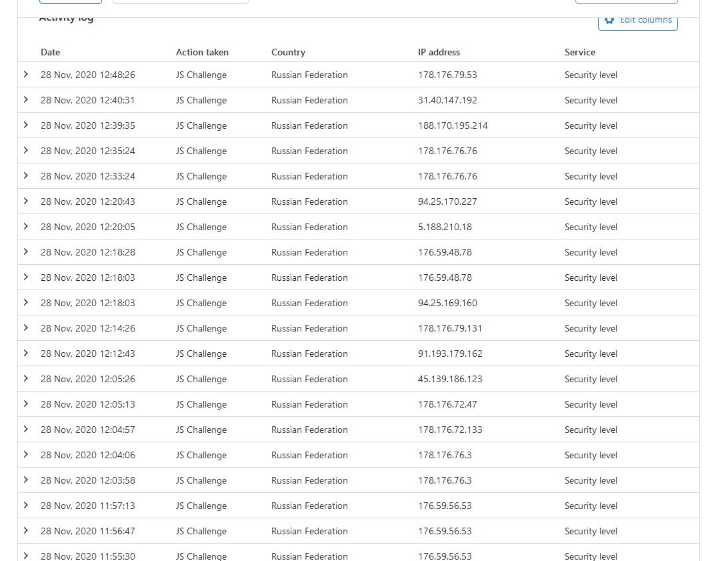728x561 pixels.
Task: Click IP address 31.40.147.192
Action: 447,100
